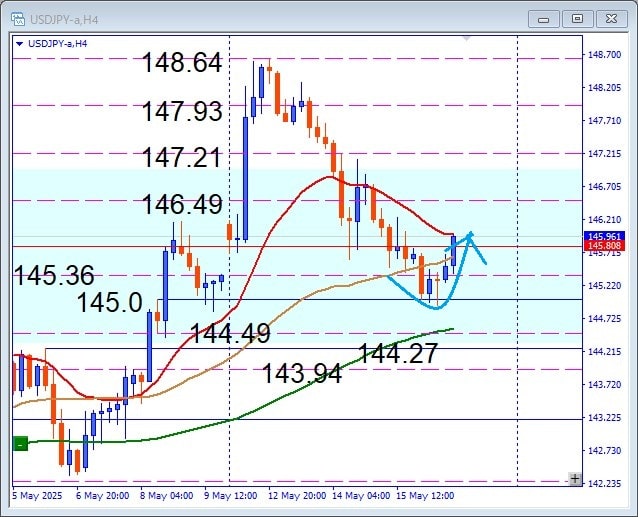This screenshot has width=638, height=517.
Task: Select the 144.27 level label
Action: [x=398, y=353]
